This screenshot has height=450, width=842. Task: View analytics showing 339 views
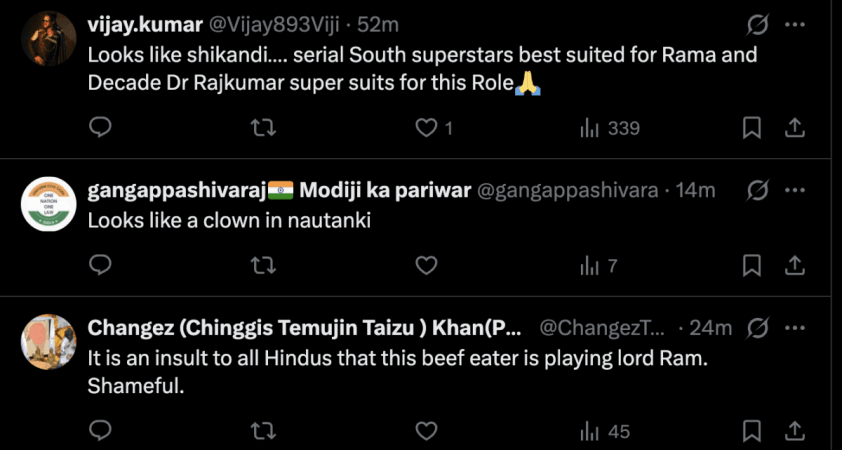(x=609, y=128)
